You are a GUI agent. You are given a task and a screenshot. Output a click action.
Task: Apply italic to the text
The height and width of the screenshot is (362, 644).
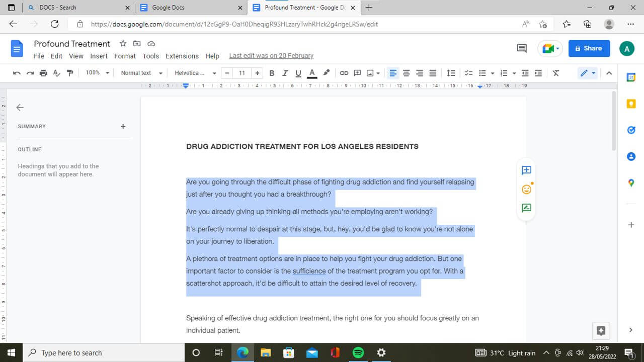click(285, 73)
